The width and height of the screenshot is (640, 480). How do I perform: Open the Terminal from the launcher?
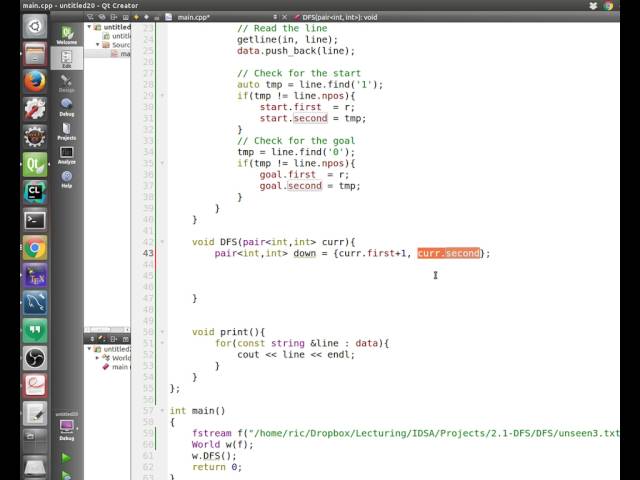[35, 220]
